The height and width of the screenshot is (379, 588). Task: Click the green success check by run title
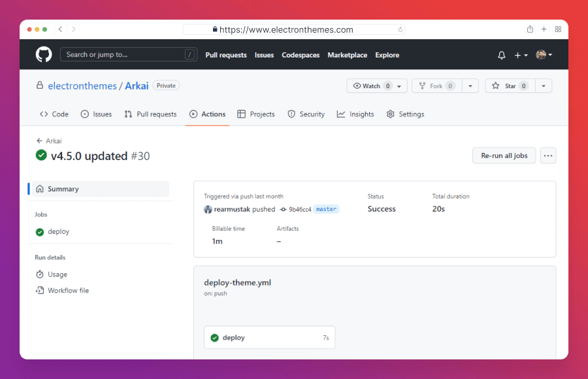(x=41, y=155)
